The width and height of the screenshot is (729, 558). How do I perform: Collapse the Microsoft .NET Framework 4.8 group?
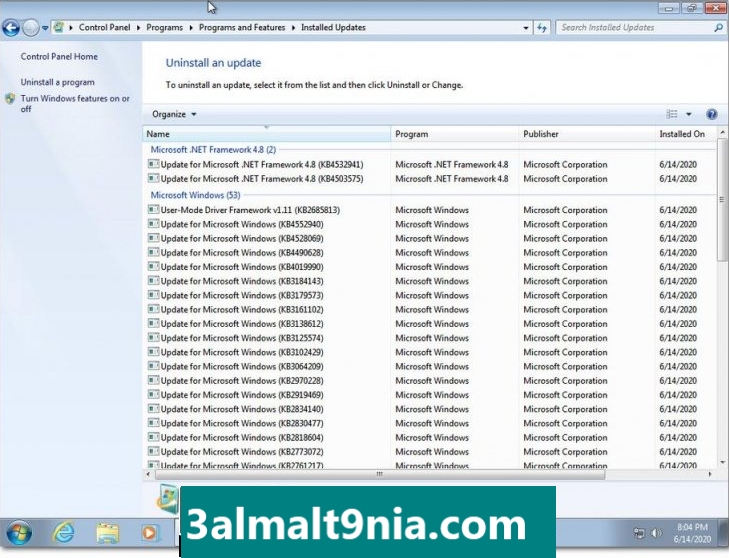tap(213, 150)
